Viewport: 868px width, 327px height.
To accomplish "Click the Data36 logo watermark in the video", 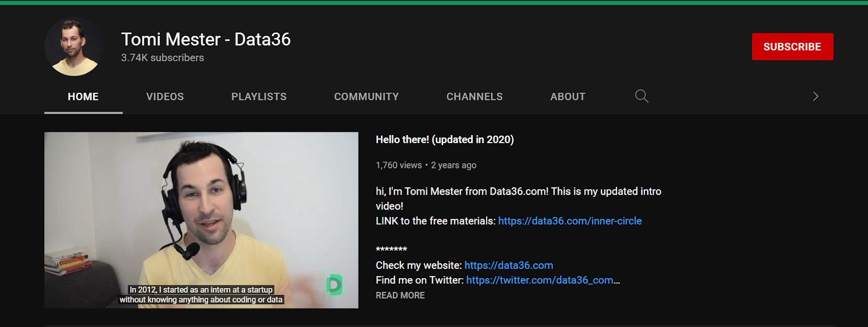I will (334, 285).
